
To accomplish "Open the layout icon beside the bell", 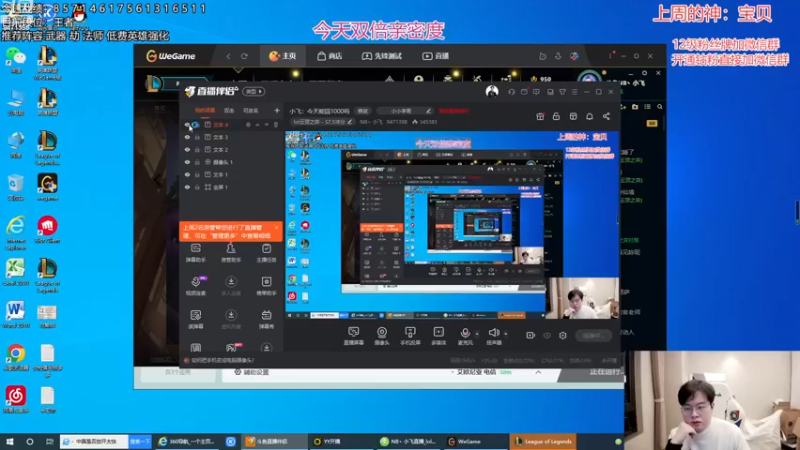I will tap(573, 116).
